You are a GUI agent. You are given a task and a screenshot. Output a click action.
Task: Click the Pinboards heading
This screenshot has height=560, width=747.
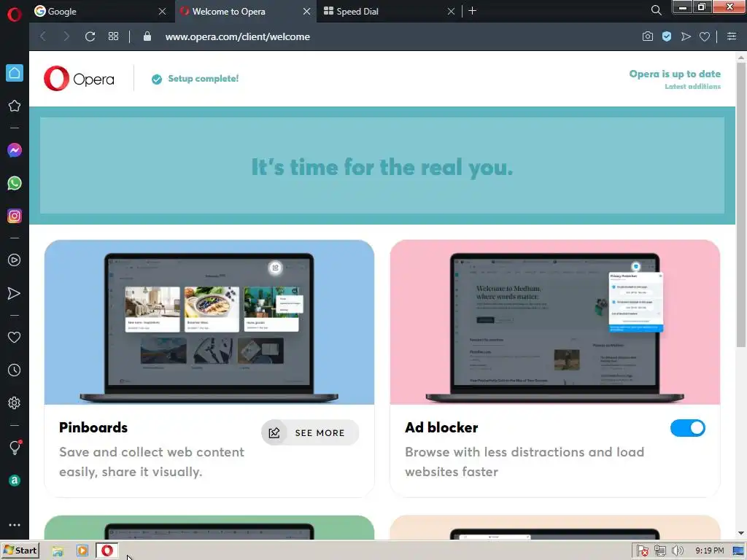point(93,427)
